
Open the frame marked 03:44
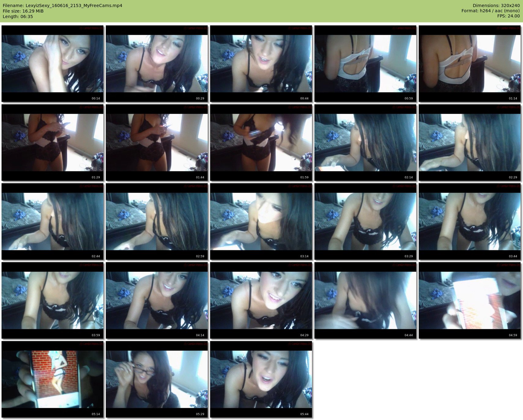469,221
